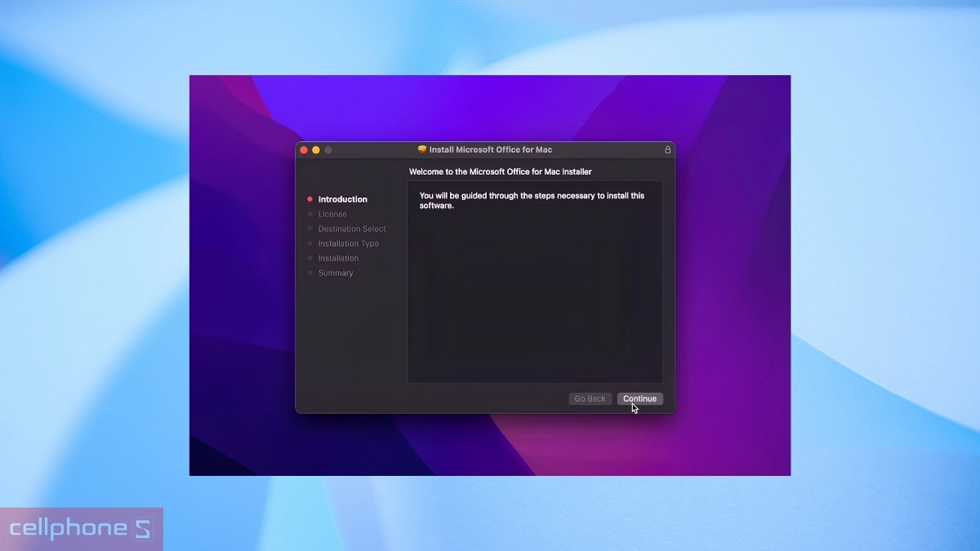Click the Continue button
Image resolution: width=980 pixels, height=551 pixels.
pyautogui.click(x=639, y=398)
